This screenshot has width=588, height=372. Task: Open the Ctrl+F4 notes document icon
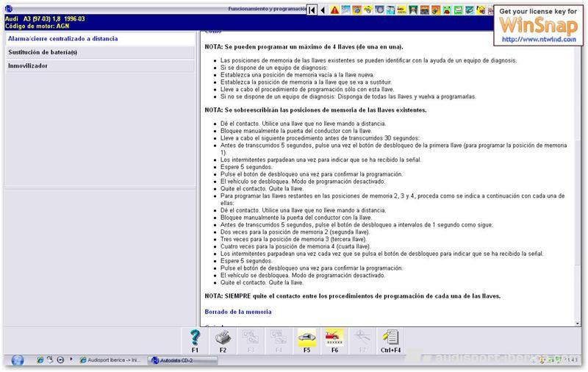pyautogui.click(x=390, y=340)
